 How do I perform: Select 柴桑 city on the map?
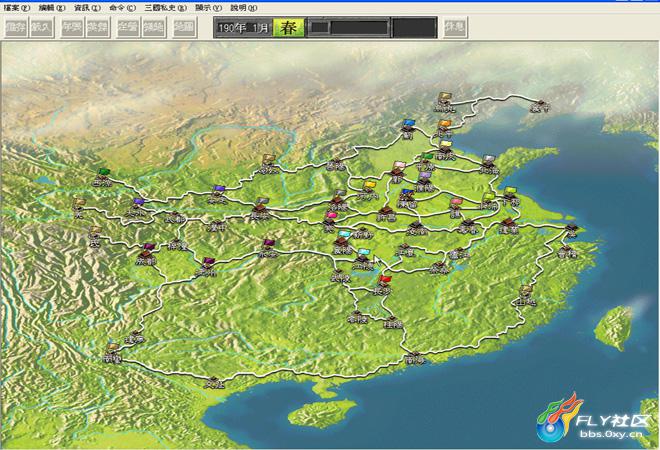click(x=438, y=268)
